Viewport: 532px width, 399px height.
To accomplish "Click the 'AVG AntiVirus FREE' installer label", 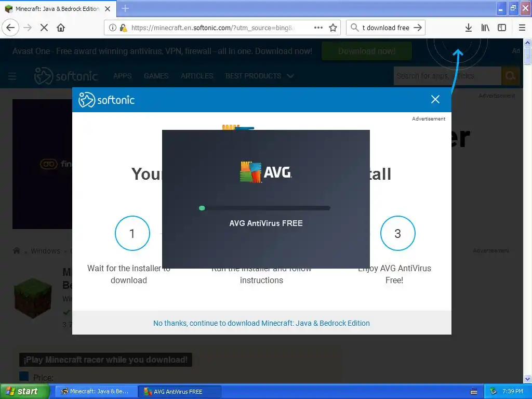I will 266,223.
